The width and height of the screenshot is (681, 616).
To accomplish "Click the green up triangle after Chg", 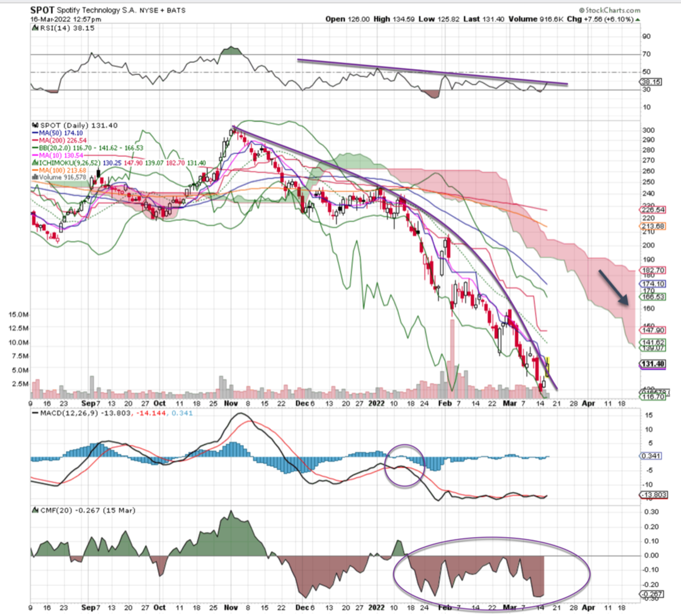I will 637,19.
